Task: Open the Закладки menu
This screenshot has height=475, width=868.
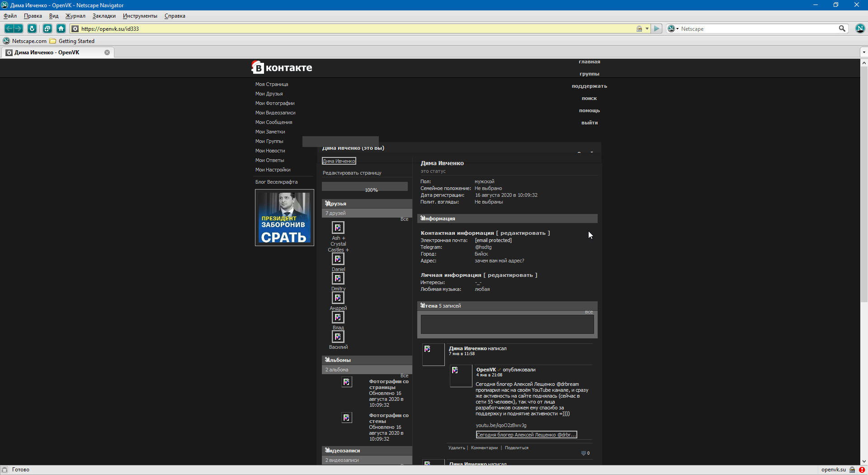Action: click(104, 16)
